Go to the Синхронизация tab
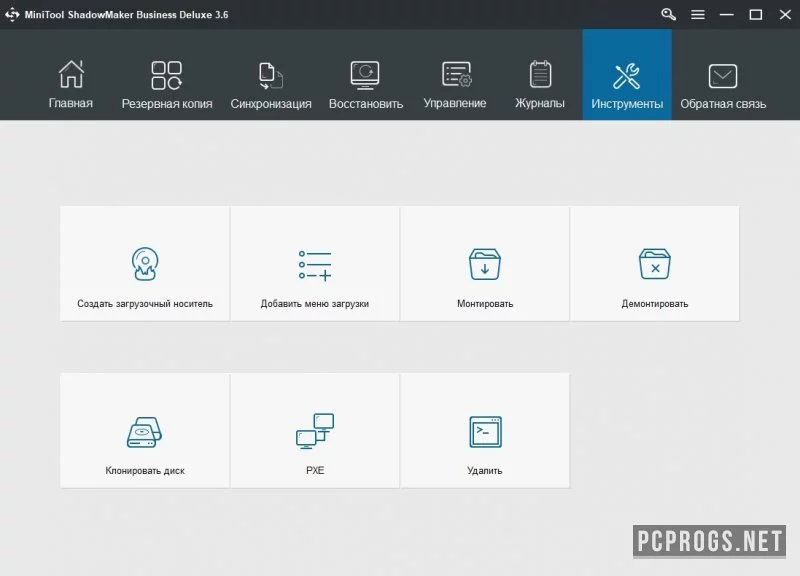The width and height of the screenshot is (800, 576). click(271, 84)
